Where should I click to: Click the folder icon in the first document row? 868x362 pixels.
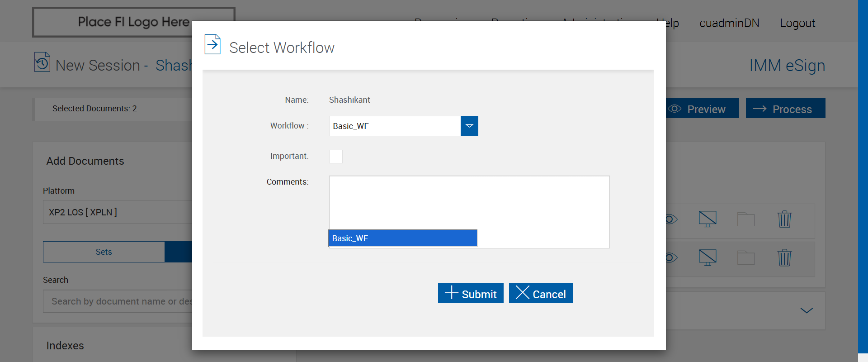click(746, 219)
